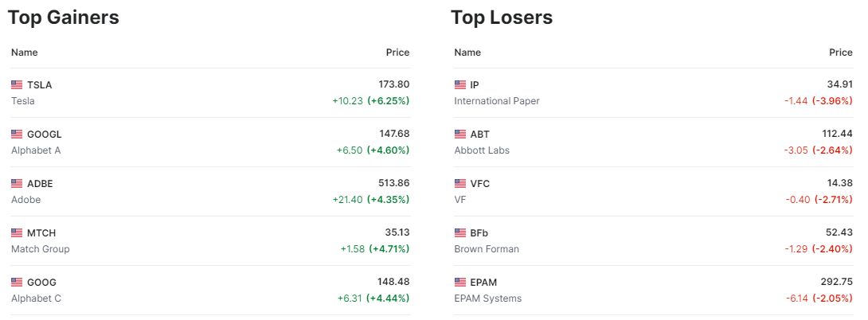Click the flag icon next to GOOGL
868x320 pixels.
17,135
